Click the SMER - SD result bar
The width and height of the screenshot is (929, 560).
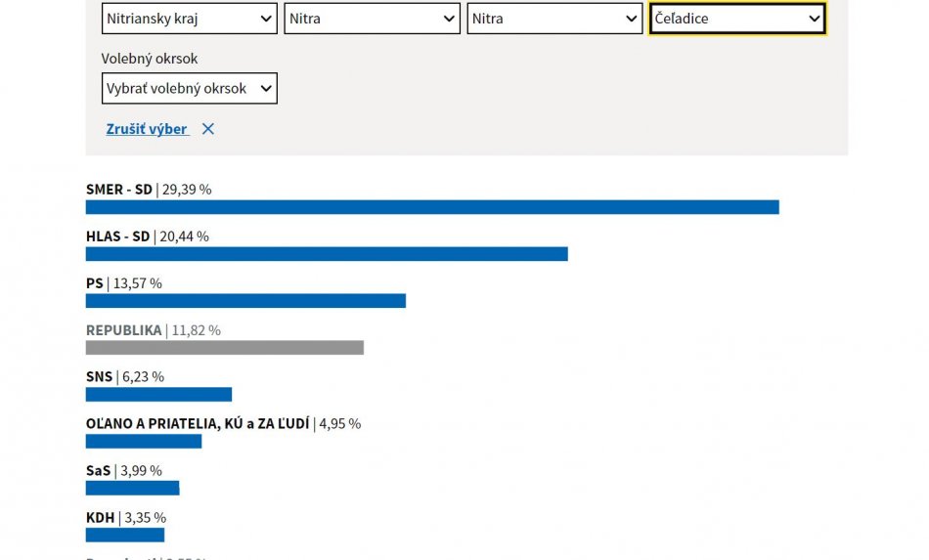point(432,207)
